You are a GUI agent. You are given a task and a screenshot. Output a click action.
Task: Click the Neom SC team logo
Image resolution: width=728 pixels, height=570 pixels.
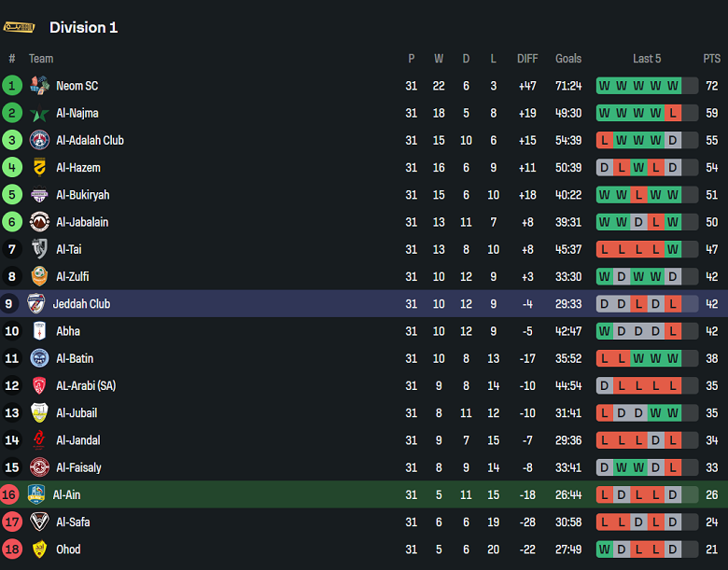pos(39,86)
